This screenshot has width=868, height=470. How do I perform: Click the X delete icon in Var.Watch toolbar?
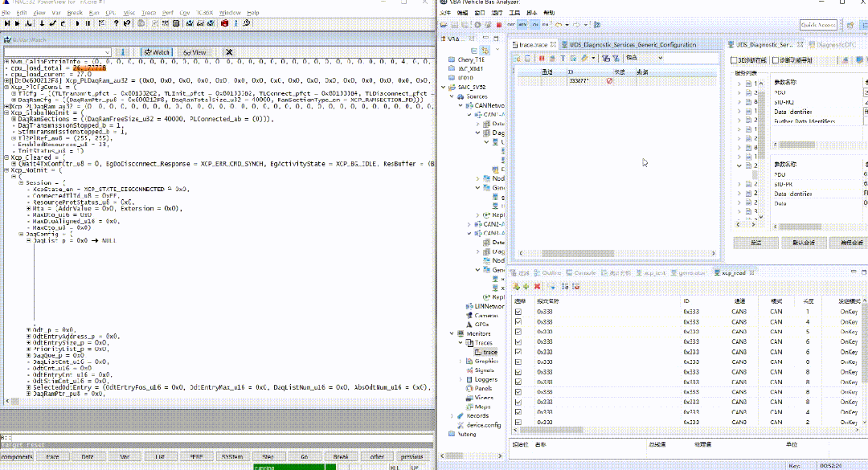(228, 52)
